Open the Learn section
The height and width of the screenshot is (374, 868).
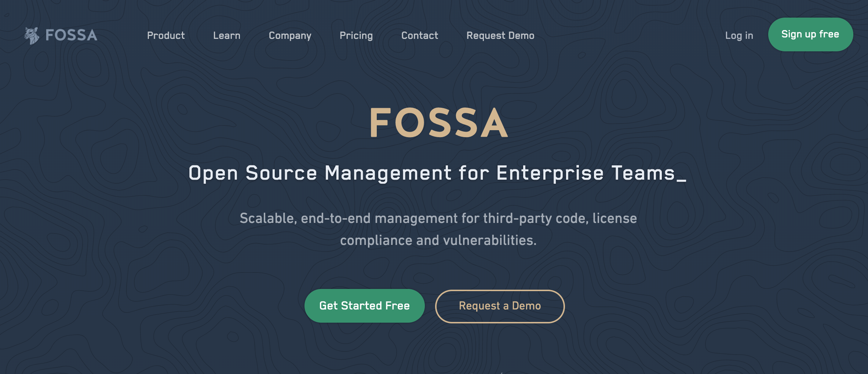tap(226, 35)
